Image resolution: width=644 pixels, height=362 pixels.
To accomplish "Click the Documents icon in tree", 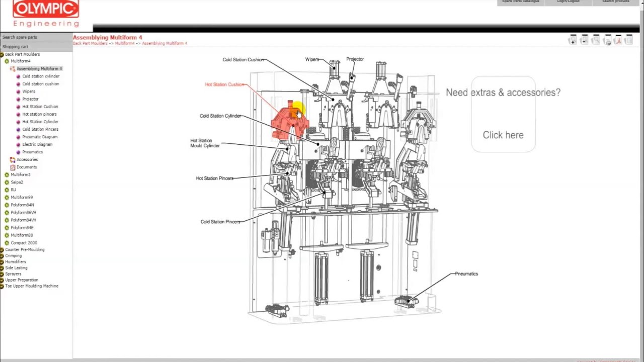I will (13, 167).
